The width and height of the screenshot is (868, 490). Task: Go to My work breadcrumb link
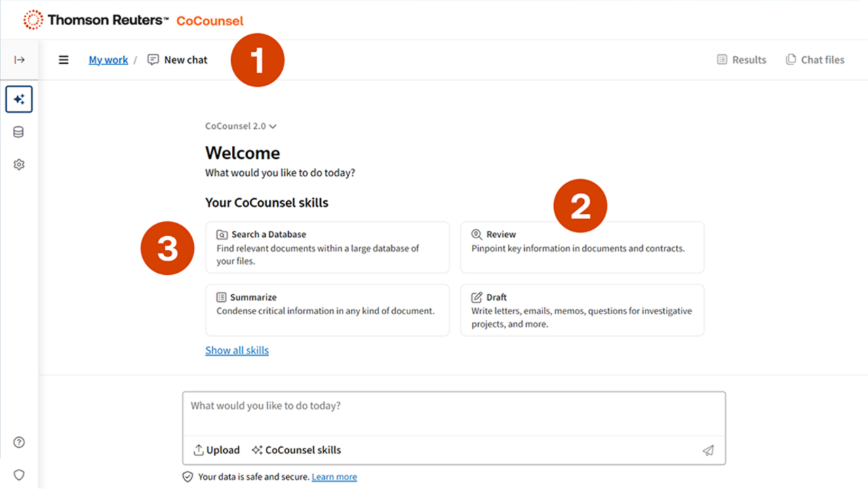pyautogui.click(x=108, y=60)
